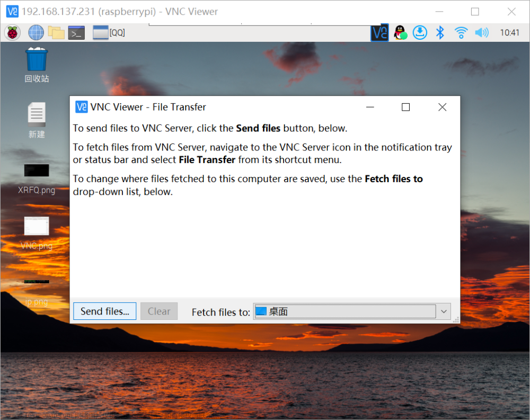Maximize the main VNC Viewer window

point(475,12)
